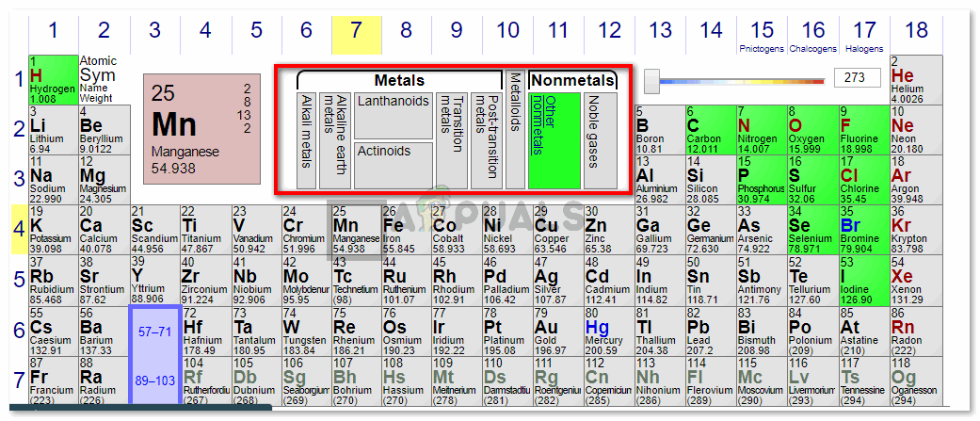The image size is (980, 421).
Task: Select the Hydrogen element cell
Action: (x=53, y=79)
